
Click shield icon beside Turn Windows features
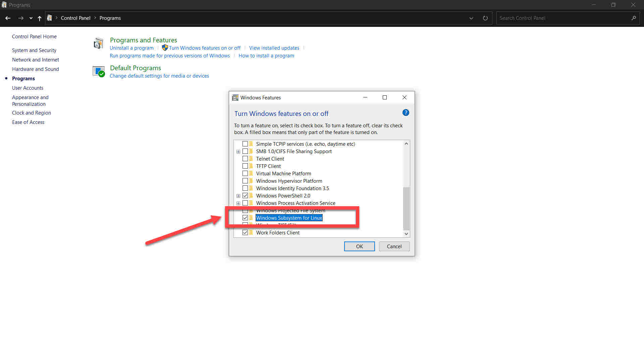(x=165, y=48)
